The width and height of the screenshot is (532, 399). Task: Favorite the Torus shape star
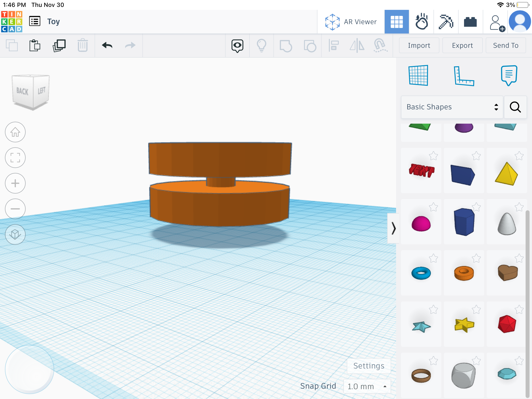click(433, 258)
